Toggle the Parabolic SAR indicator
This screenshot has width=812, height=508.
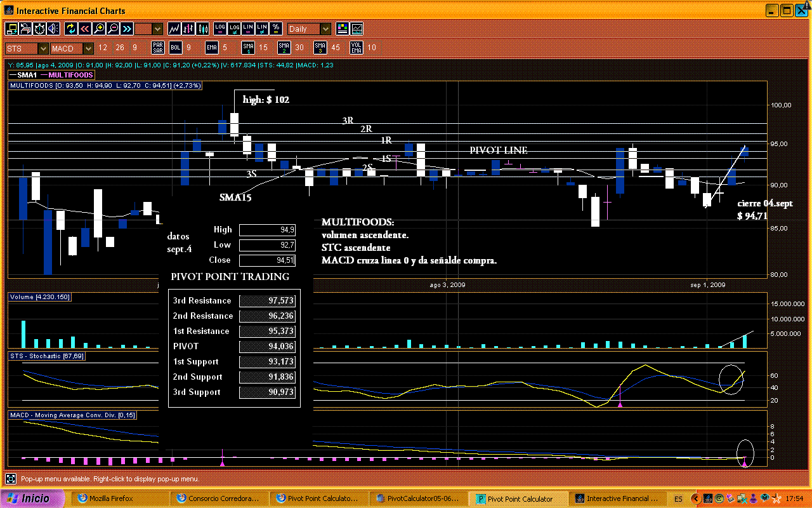pos(158,48)
